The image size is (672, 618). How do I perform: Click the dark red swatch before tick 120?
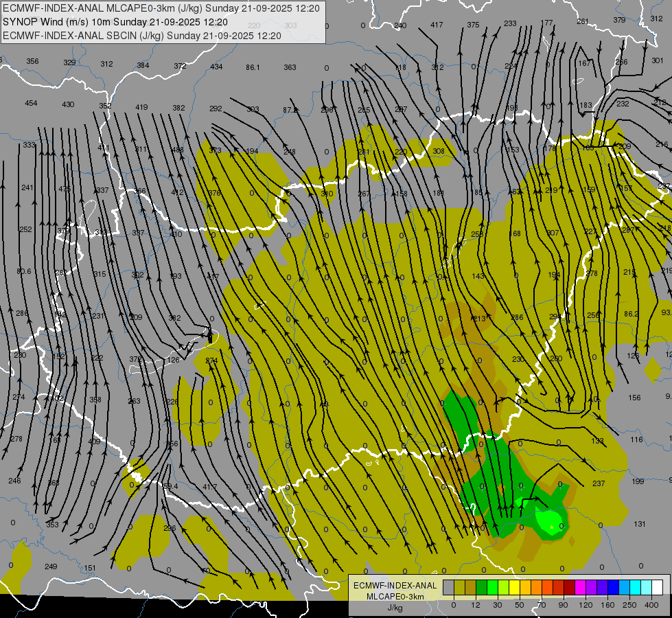(x=570, y=587)
